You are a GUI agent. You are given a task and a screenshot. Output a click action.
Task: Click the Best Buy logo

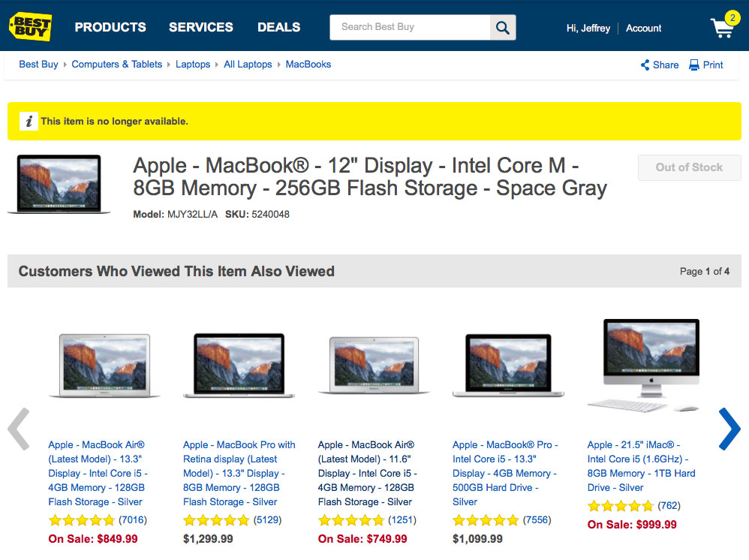coord(31,27)
